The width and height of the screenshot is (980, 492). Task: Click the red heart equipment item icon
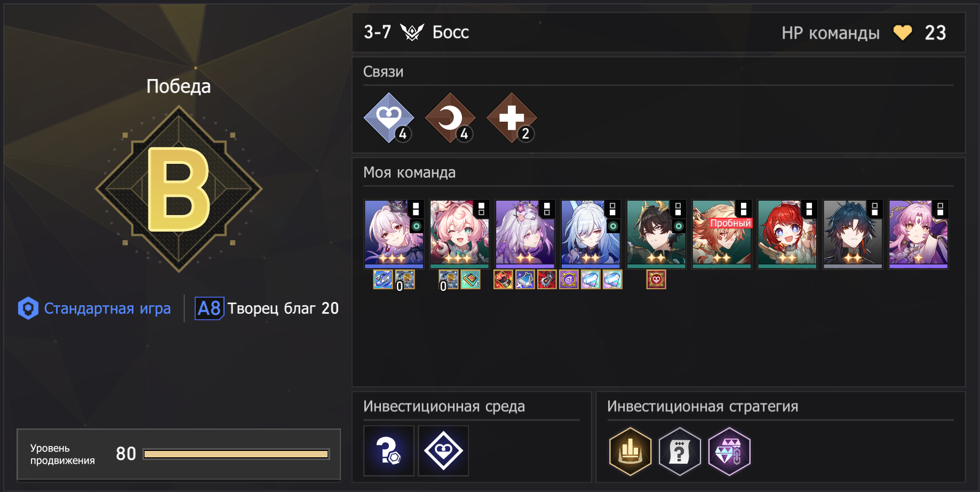(x=656, y=279)
